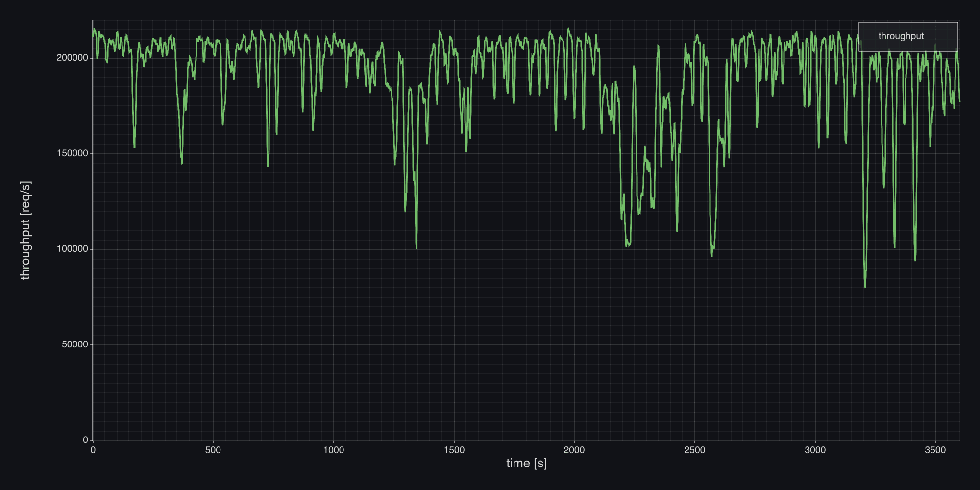
Task: Click the 0 tick on the y-axis
Action: pyautogui.click(x=85, y=440)
